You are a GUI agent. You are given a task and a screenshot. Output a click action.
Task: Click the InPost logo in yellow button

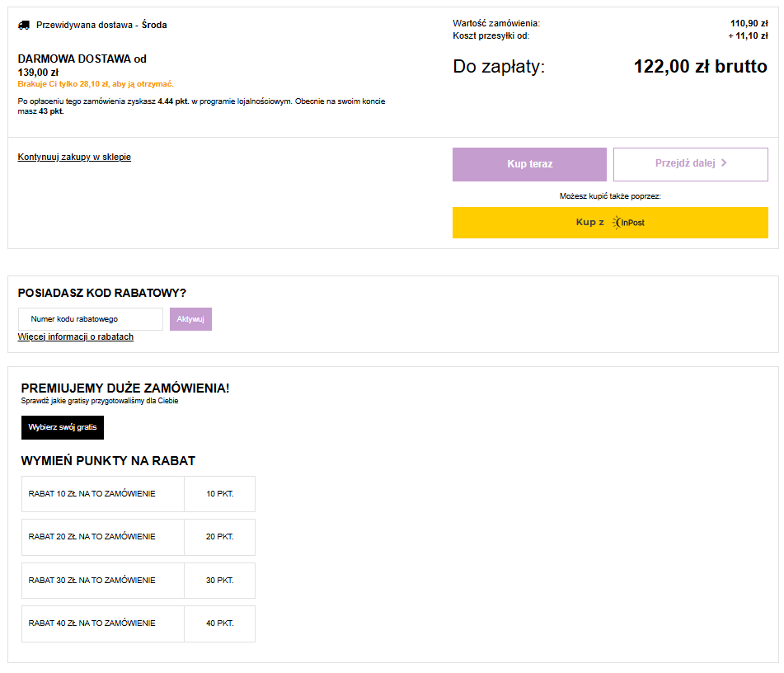[630, 223]
